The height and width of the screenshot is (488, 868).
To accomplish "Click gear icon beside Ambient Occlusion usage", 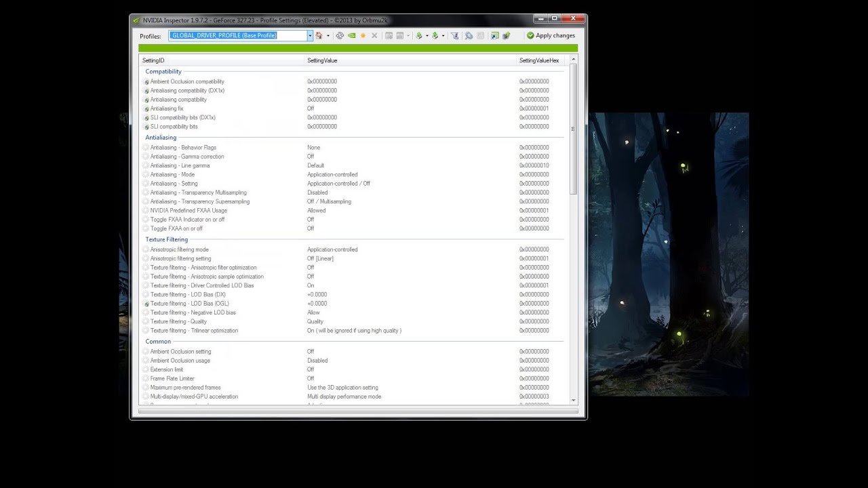I will [146, 361].
